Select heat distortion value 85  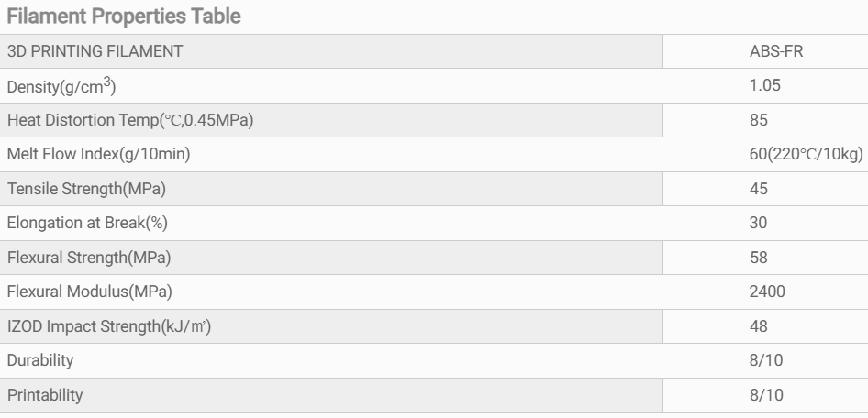(758, 120)
